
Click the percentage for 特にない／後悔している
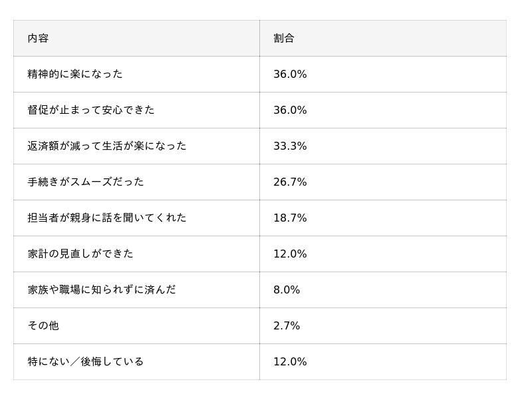tap(290, 362)
